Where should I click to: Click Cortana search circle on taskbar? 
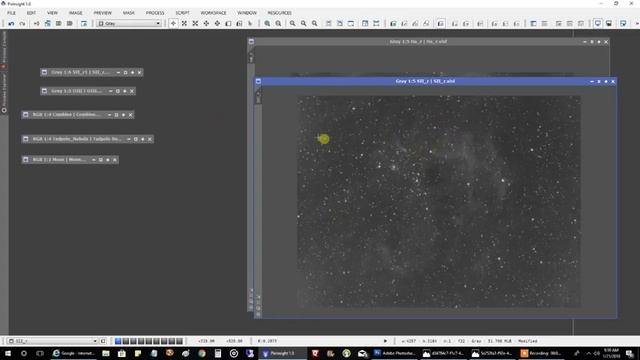24,353
